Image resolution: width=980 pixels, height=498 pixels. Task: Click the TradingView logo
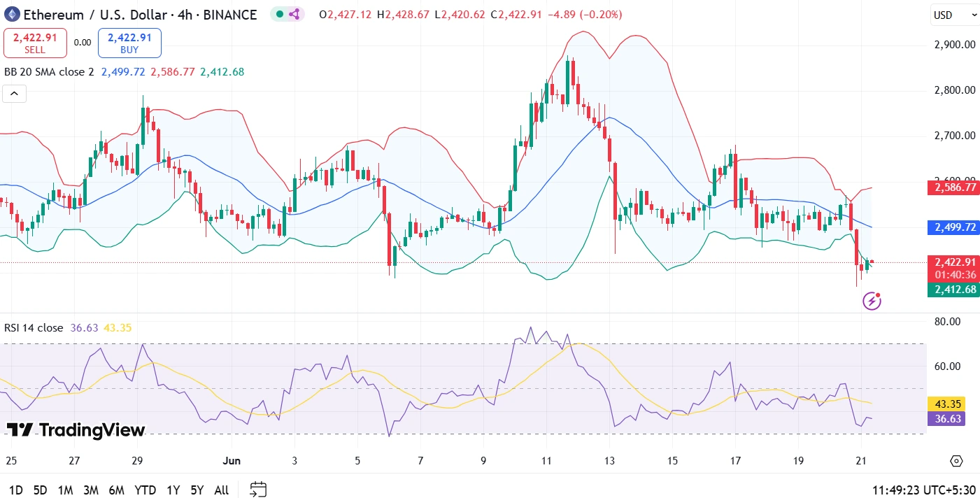76,430
